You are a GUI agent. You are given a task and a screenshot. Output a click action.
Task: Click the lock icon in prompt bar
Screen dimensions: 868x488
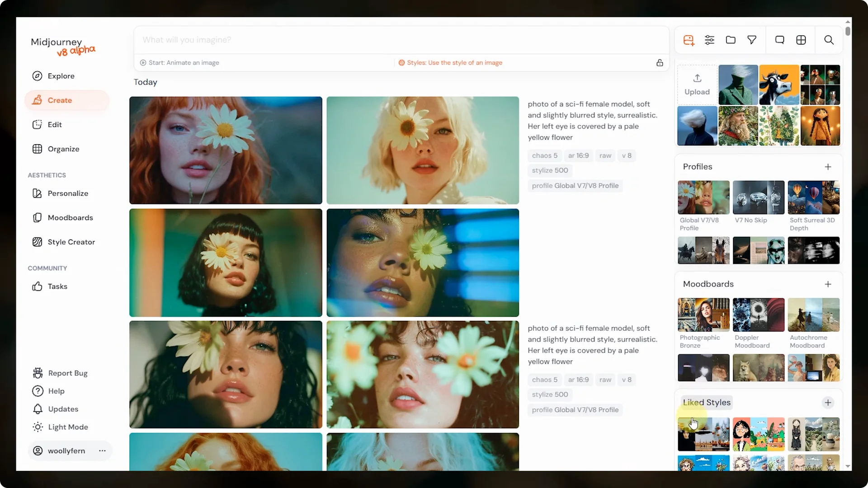tap(660, 63)
